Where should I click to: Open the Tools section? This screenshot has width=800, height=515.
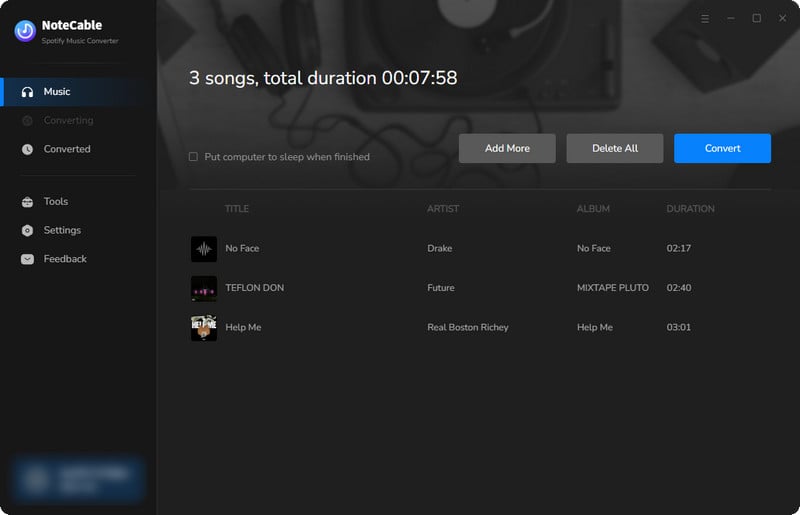[x=79, y=202]
